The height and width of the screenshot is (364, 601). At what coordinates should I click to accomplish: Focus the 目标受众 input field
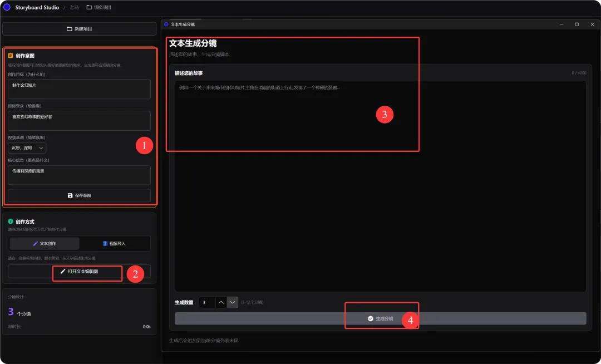coord(80,121)
